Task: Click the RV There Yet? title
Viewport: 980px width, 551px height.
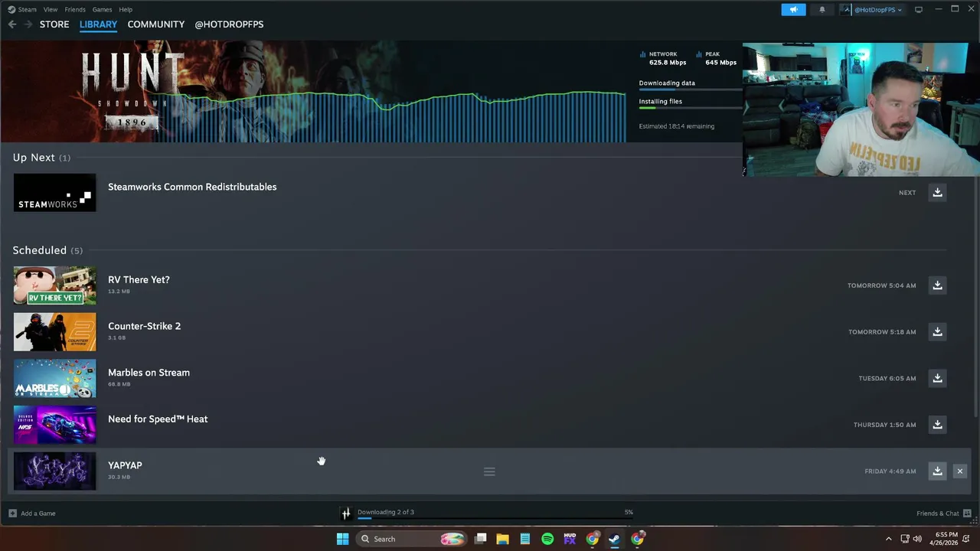Action: pyautogui.click(x=139, y=279)
